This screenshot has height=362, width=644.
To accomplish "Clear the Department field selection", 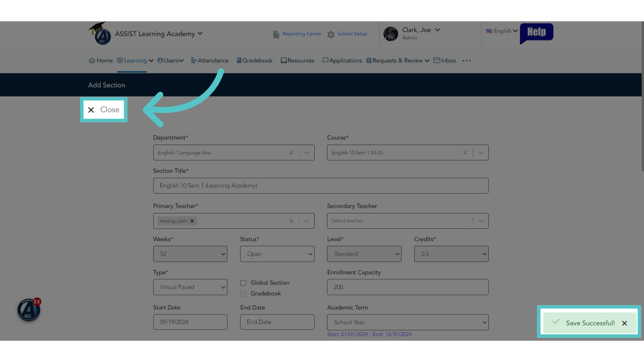I will pos(291,153).
